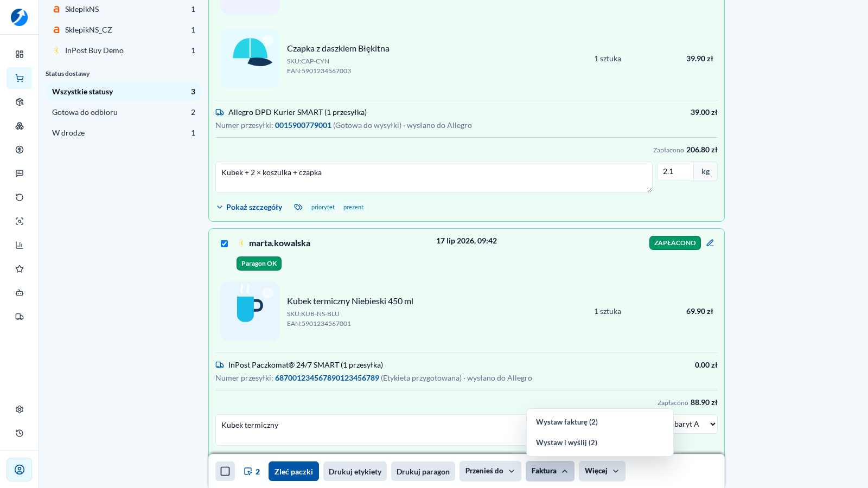The width and height of the screenshot is (868, 488).
Task: Collapse the Faktura dropdown
Action: click(550, 471)
